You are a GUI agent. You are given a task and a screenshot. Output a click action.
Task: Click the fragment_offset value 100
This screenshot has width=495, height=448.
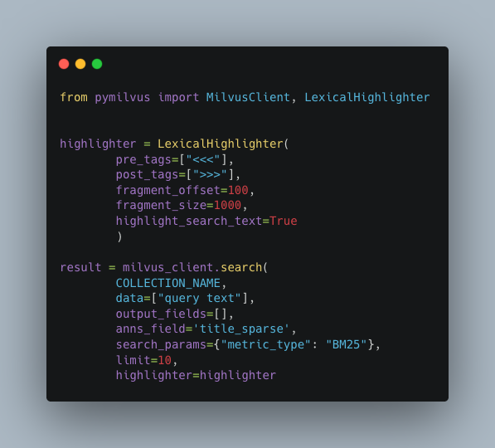(238, 190)
